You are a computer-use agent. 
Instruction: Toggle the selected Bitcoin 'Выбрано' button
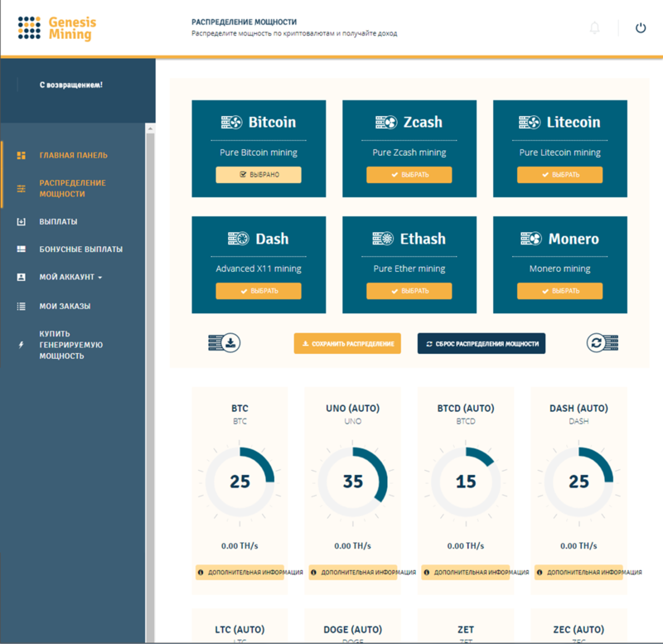click(x=259, y=175)
